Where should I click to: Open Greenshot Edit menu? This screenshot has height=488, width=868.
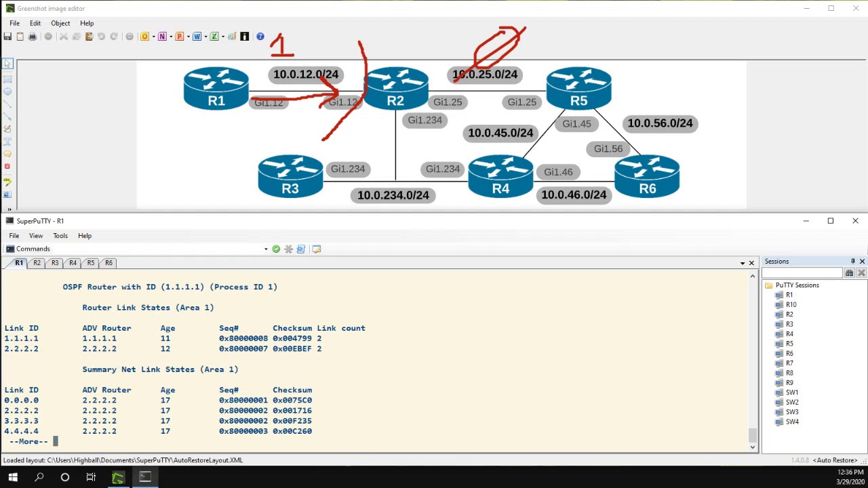coord(35,23)
